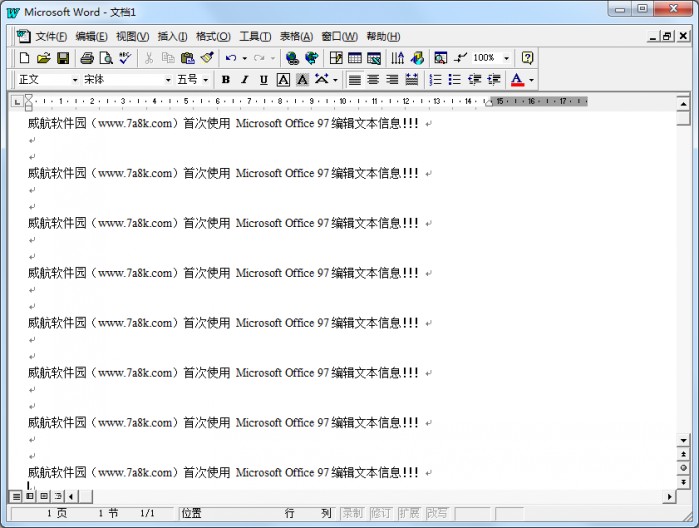This screenshot has height=528, width=699.
Task: Print the document
Action: tap(87, 58)
